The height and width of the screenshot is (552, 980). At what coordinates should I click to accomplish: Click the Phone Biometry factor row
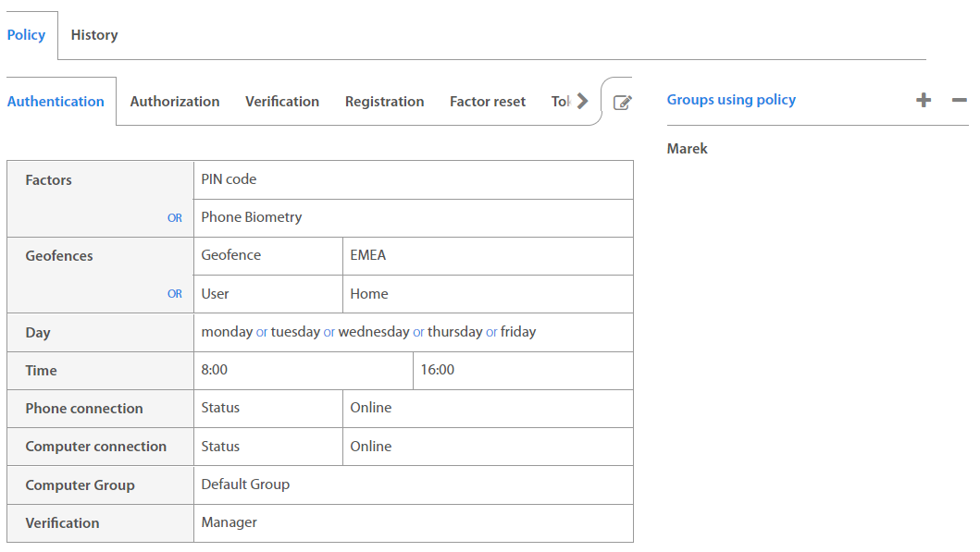coord(413,217)
